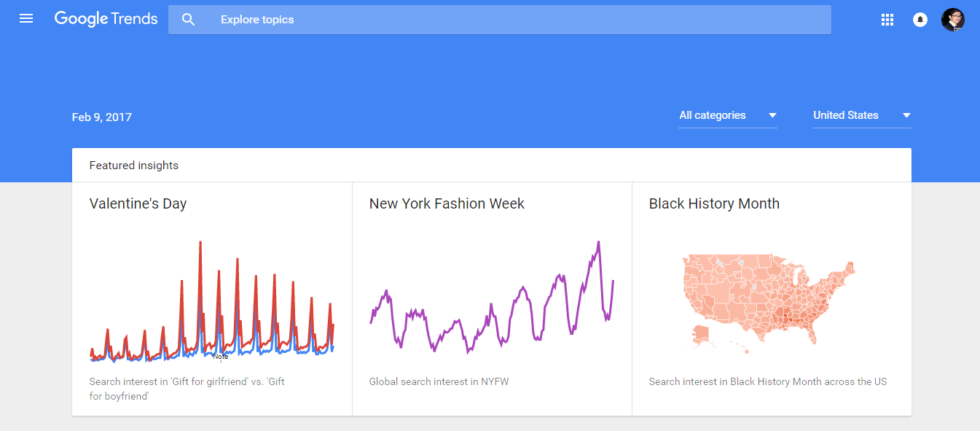Click the magnifying glass search icon

click(x=189, y=20)
